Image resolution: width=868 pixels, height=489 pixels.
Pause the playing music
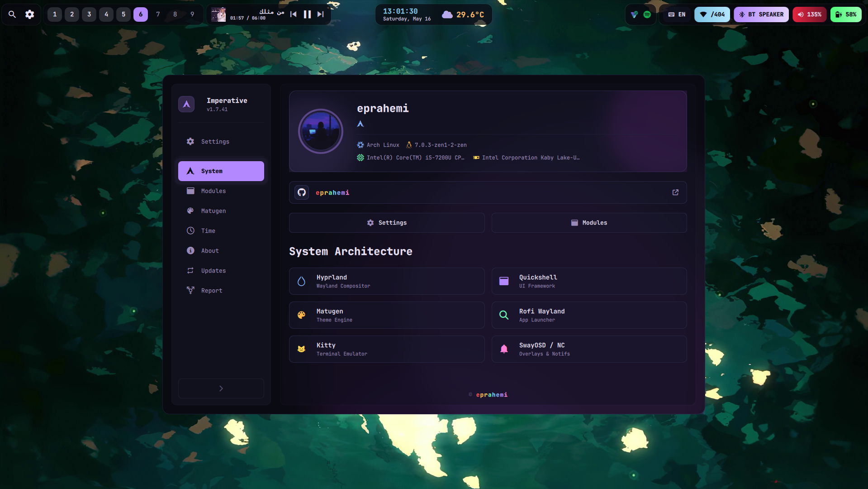307,14
